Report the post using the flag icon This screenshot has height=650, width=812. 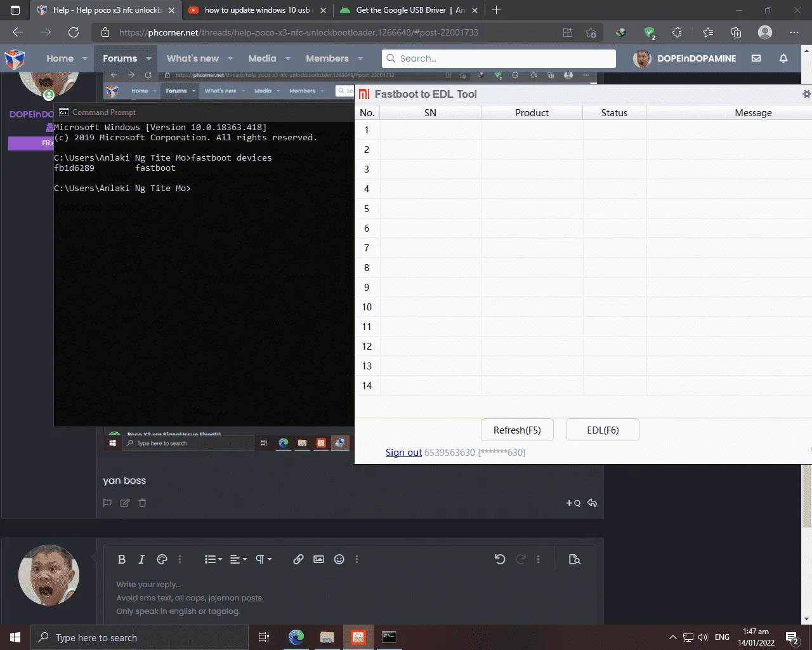[107, 503]
